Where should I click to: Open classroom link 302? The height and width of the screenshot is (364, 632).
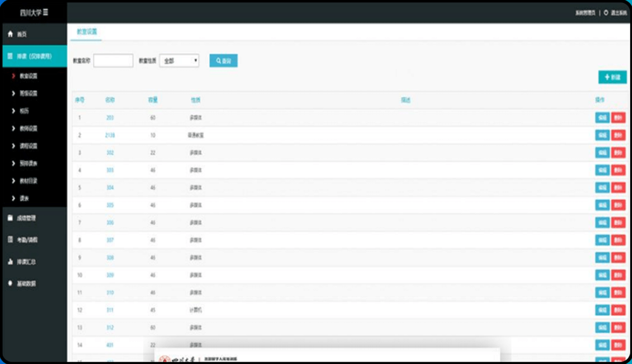[110, 153]
